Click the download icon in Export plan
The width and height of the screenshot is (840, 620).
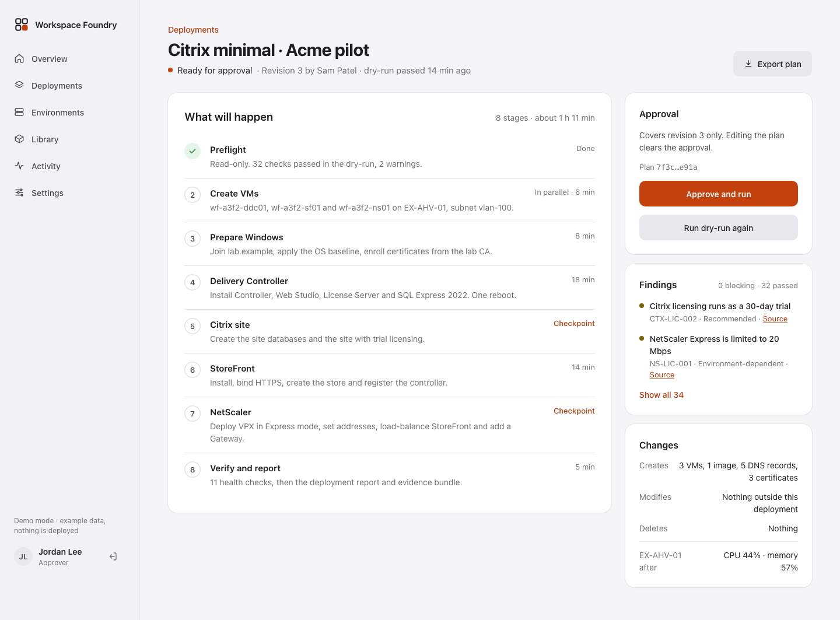748,64
